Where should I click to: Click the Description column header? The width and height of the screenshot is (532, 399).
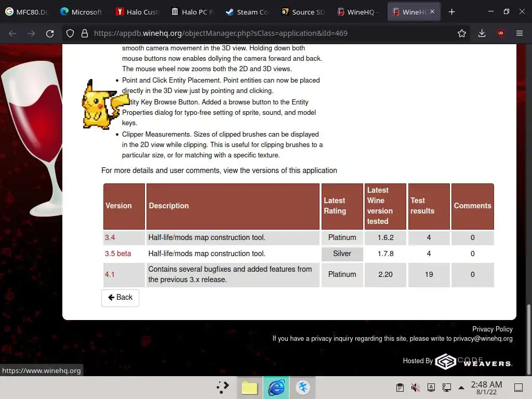click(233, 206)
